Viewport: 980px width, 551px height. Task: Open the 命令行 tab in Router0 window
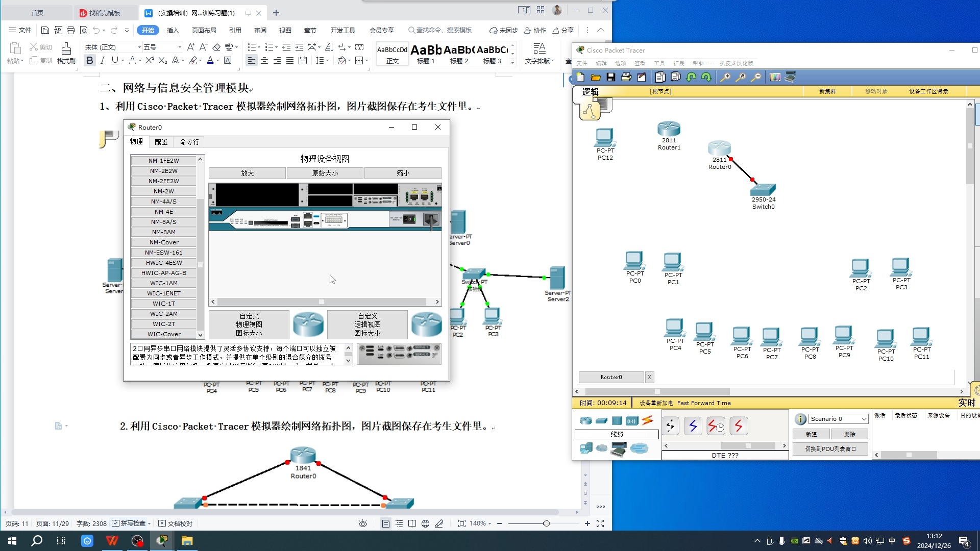pyautogui.click(x=189, y=142)
